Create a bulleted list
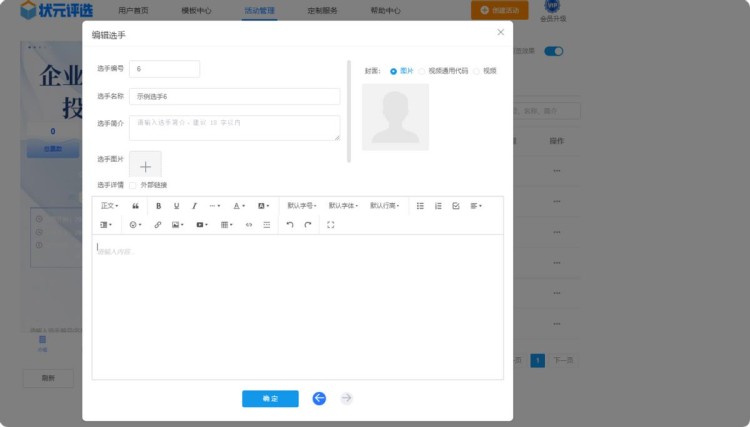 click(420, 206)
